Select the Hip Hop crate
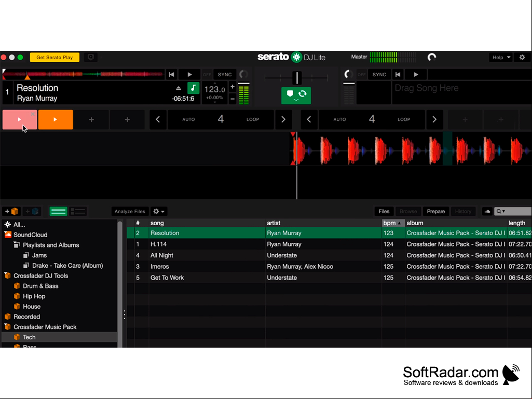Image resolution: width=532 pixels, height=399 pixels. (34, 296)
